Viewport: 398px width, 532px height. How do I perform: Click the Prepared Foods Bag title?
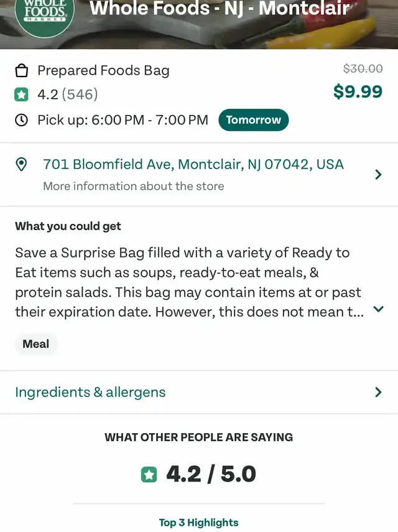(x=103, y=70)
